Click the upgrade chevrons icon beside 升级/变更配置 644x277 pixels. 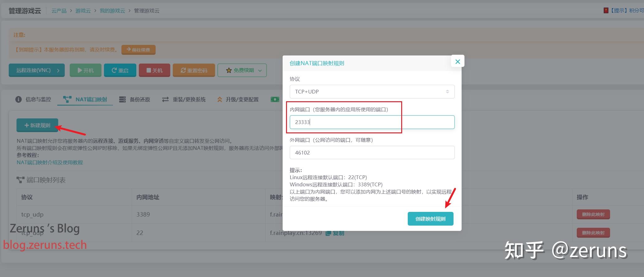click(219, 99)
